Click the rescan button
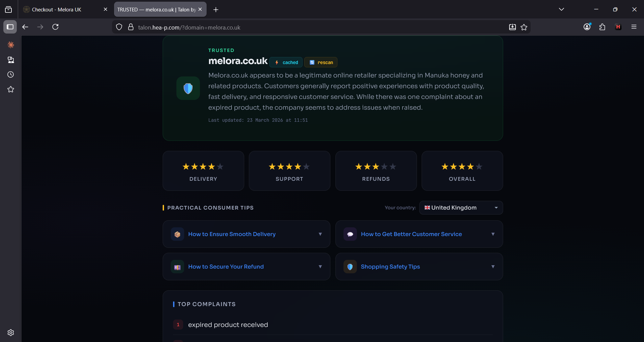Image resolution: width=644 pixels, height=342 pixels. point(321,62)
